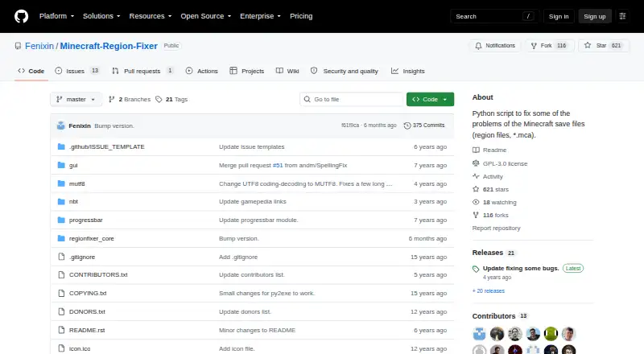
Task: Click the Notifications bell icon
Action: click(x=478, y=46)
